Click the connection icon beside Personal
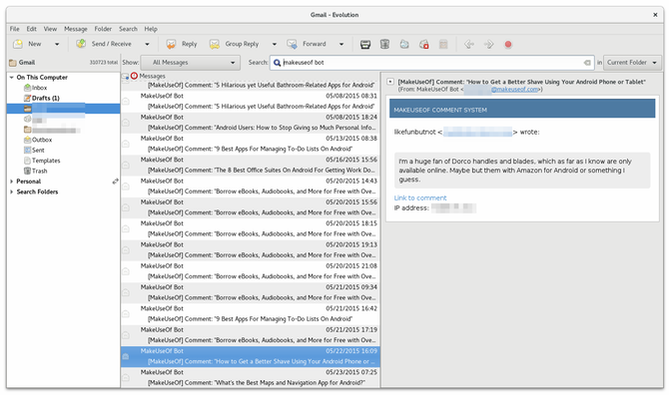 pyautogui.click(x=115, y=181)
